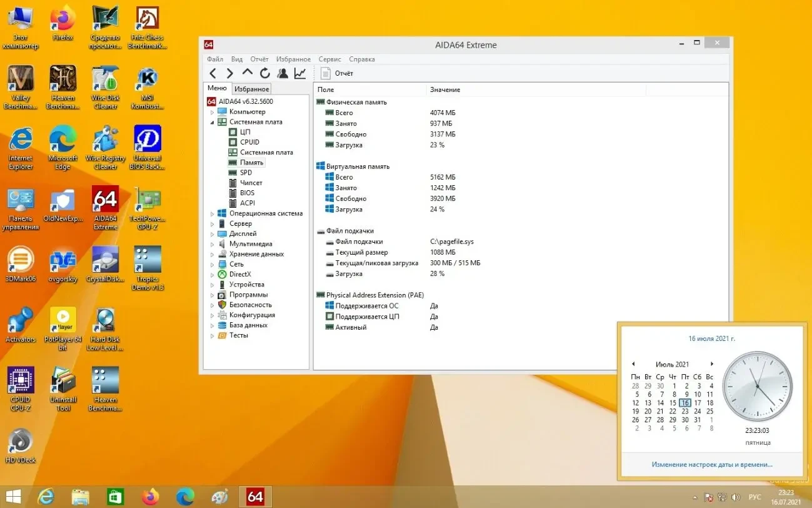Click the Back arrow in AIDA64 toolbar
The height and width of the screenshot is (508, 812).
(213, 73)
